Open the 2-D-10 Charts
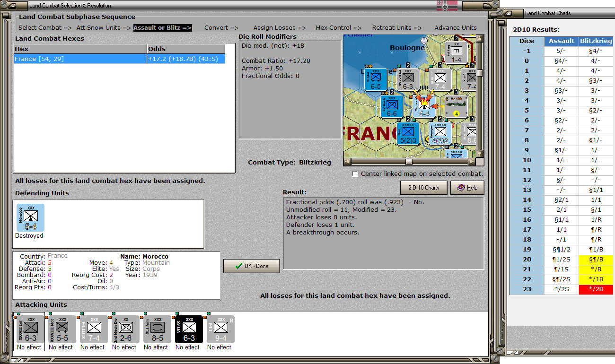The image size is (615, 364). pyautogui.click(x=423, y=188)
